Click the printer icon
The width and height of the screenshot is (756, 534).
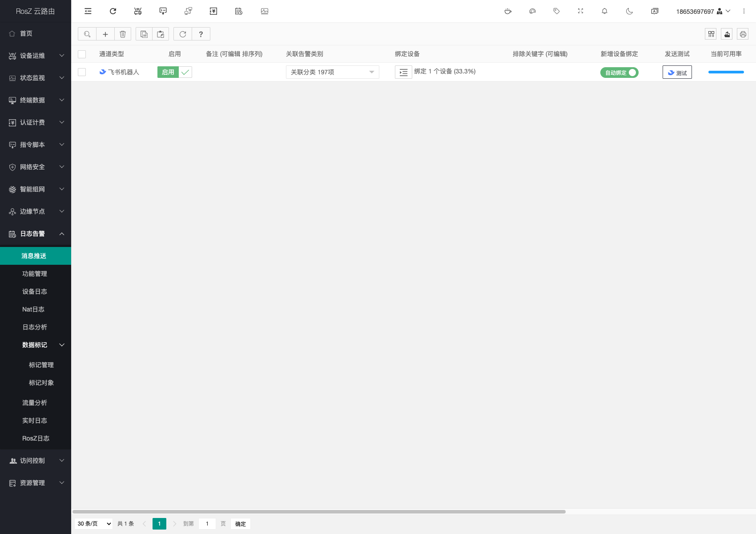click(743, 34)
